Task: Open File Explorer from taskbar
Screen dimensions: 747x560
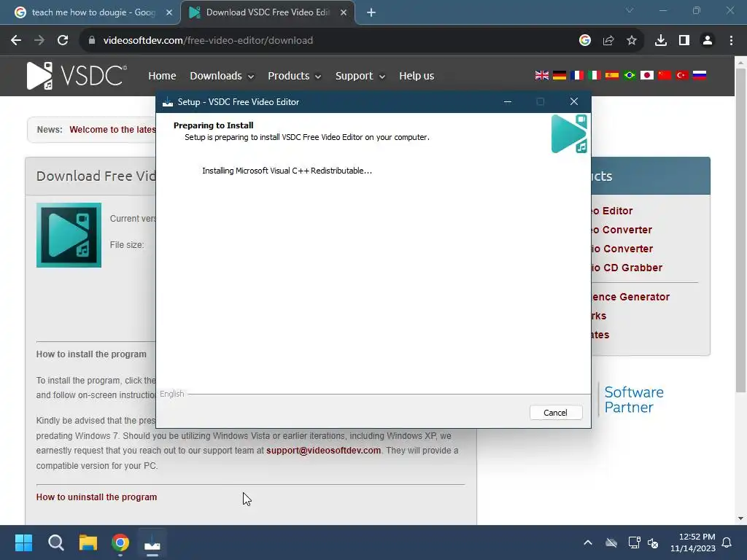Action: click(x=88, y=542)
